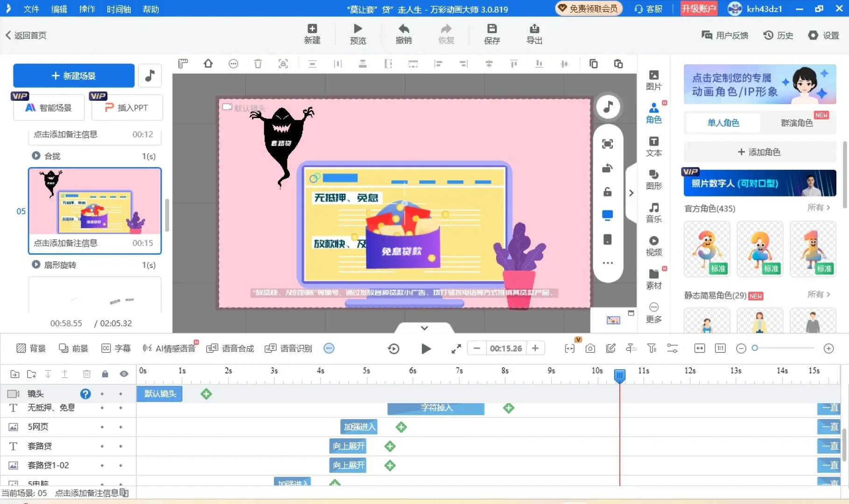Click the 添加角色 button

[x=759, y=152]
